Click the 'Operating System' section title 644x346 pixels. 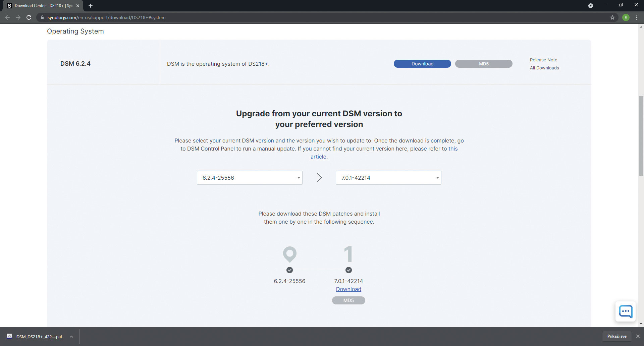click(75, 31)
